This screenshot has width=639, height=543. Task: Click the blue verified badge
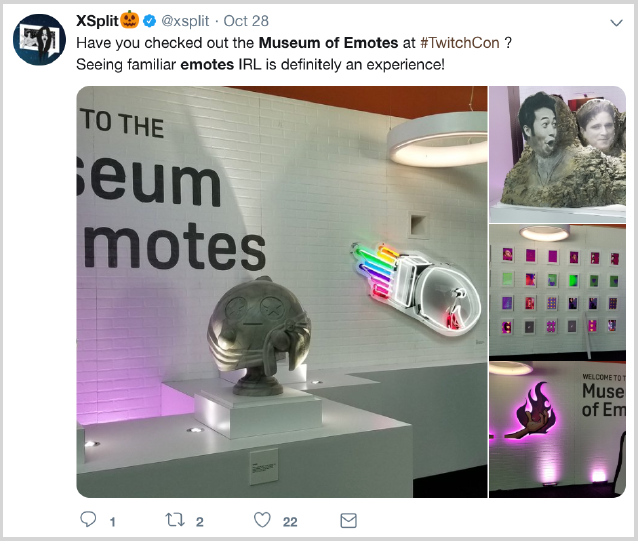click(x=150, y=21)
